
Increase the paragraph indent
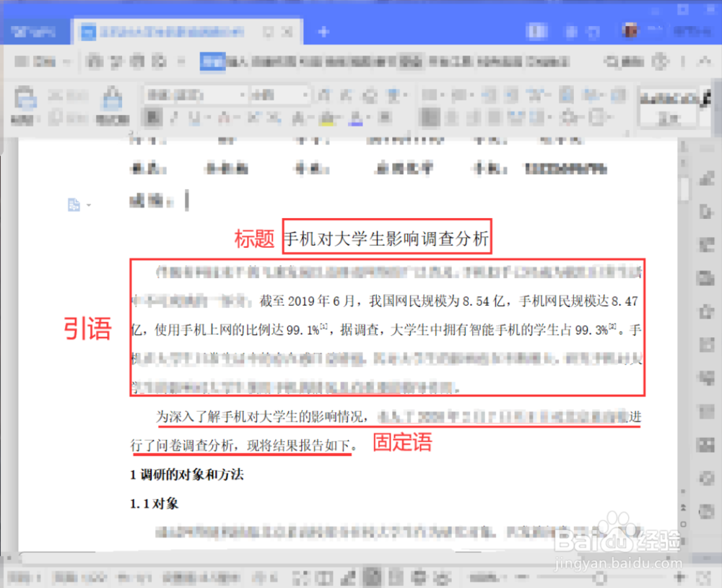pos(510,95)
